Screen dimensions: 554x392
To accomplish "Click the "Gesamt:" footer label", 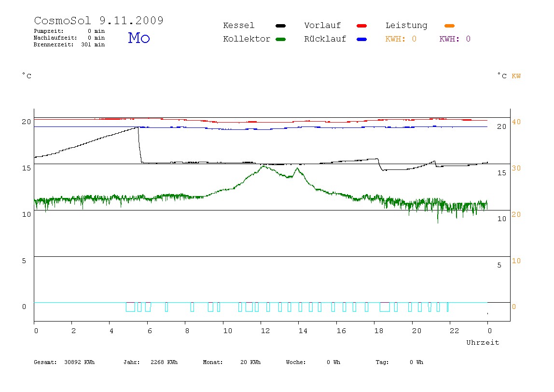I will coord(45,362).
